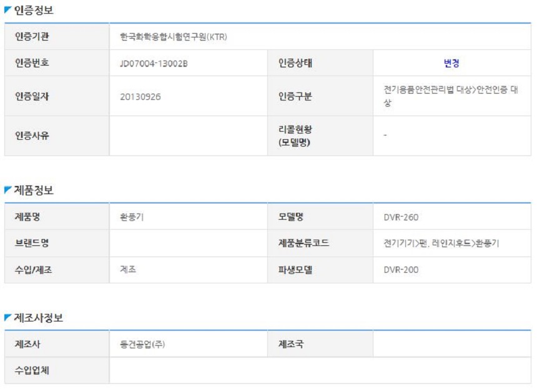The image size is (537, 392).
Task: Click the 제품분류코드 value 전기기기>팬, 레인지후드>환풍기
Action: coord(441,243)
